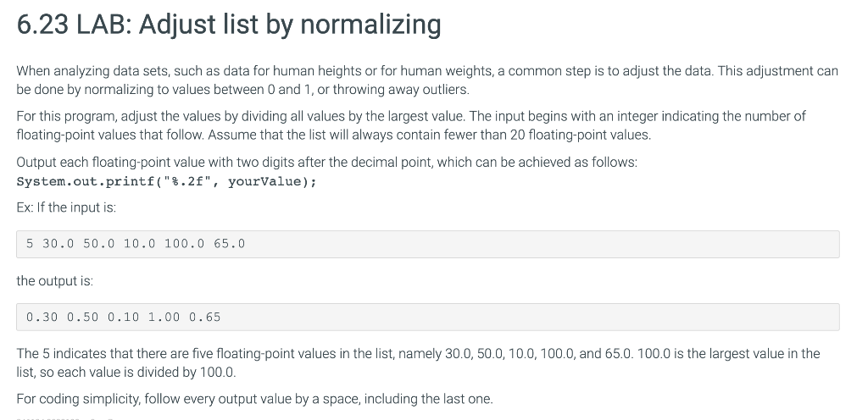Click the "the output is:" label
Viewport: 868px width, 420px height.
(55, 281)
